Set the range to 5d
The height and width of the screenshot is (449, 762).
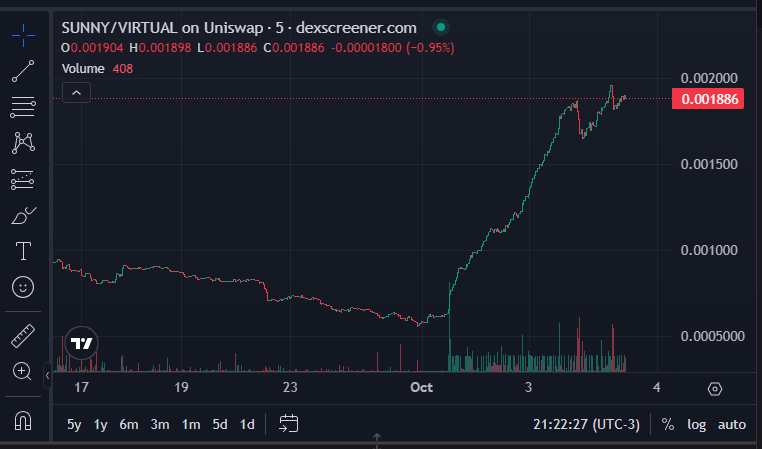pyautogui.click(x=220, y=424)
